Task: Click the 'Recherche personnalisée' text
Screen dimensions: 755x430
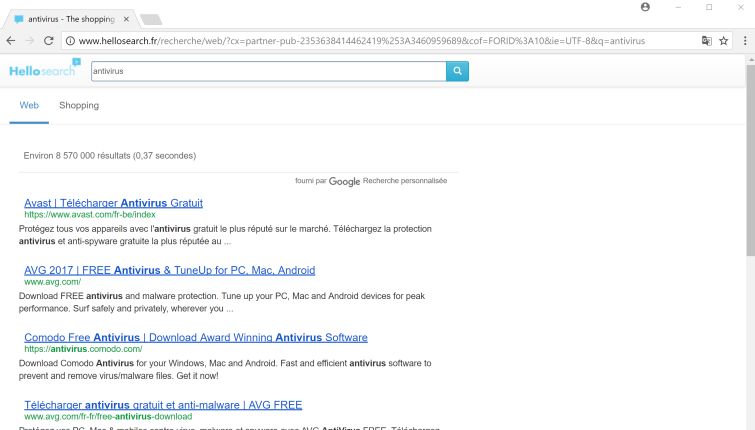Action: pos(405,181)
